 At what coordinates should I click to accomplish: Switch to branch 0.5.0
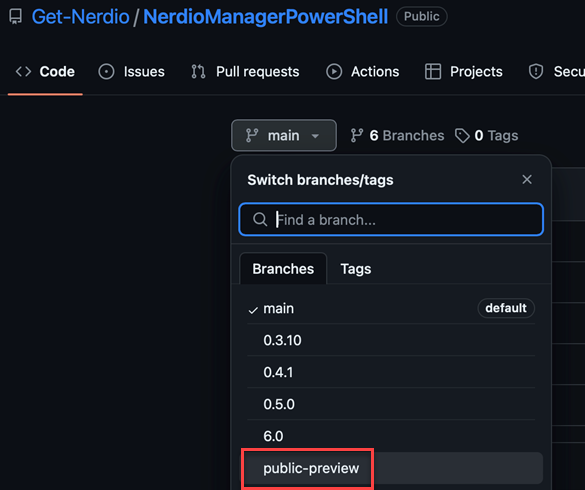point(391,404)
